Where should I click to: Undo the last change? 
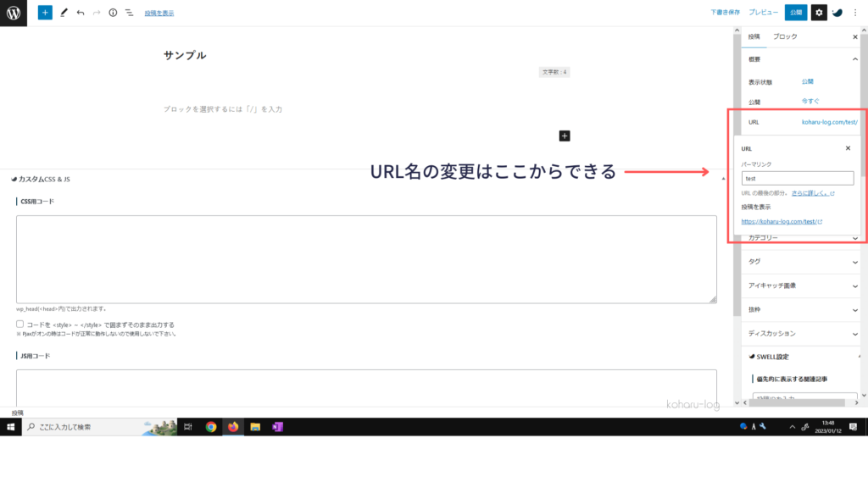[81, 13]
